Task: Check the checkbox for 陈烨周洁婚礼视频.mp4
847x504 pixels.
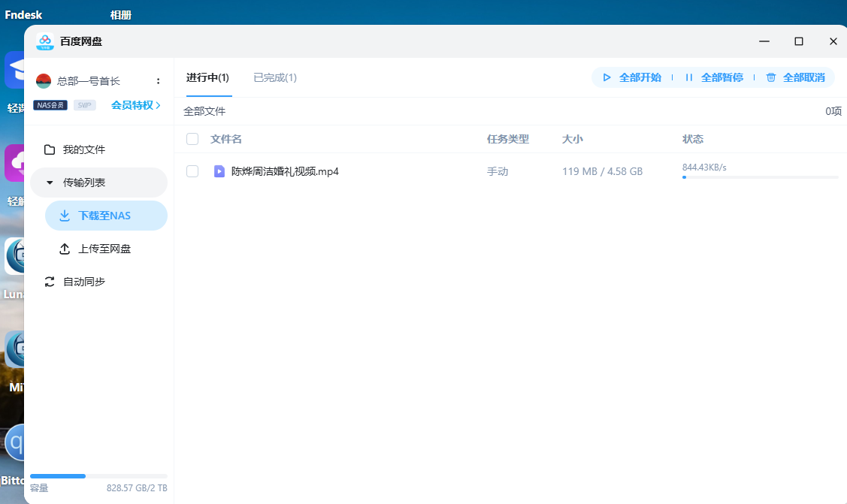Action: (x=192, y=171)
